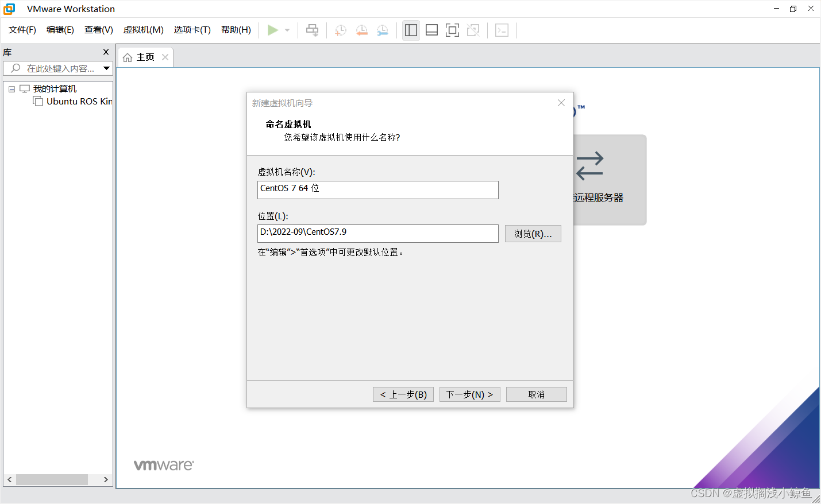The height and width of the screenshot is (504, 821).
Task: Click the 取消 cancel button
Action: point(537,394)
